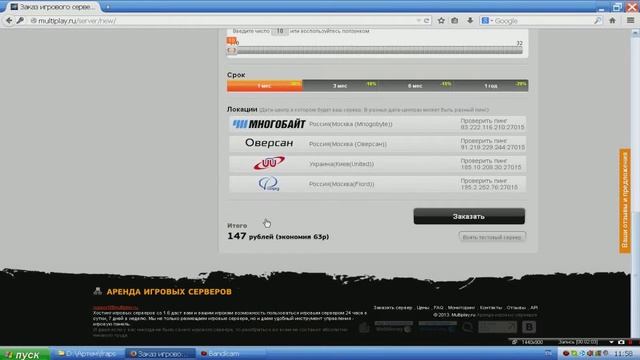
Task: Go to the browser home page icon
Action: [612, 20]
